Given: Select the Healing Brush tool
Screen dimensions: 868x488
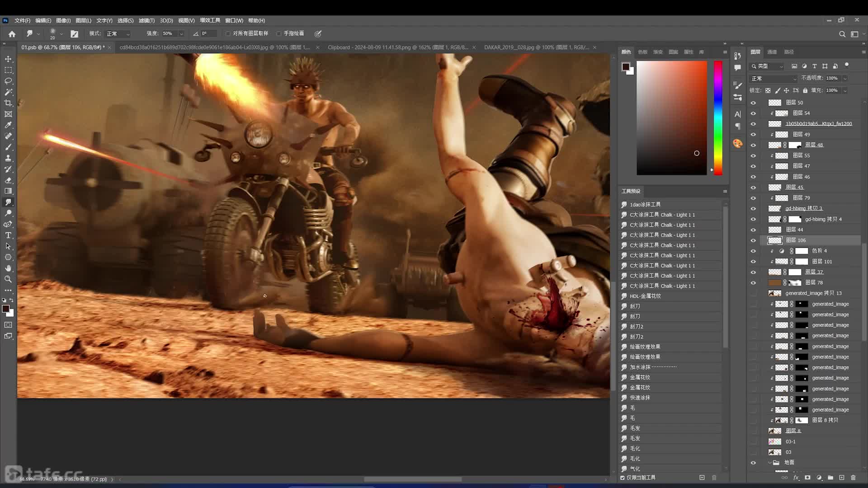Looking at the screenshot, I should tap(8, 136).
